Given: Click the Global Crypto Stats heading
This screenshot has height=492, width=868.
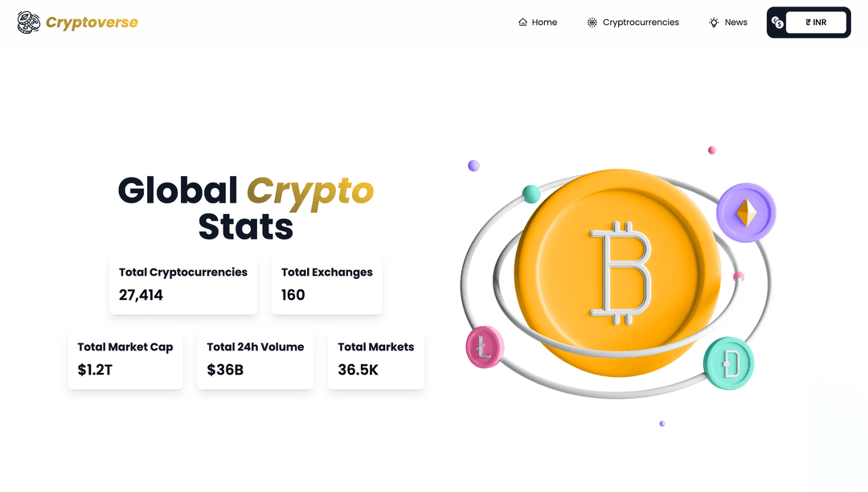Looking at the screenshot, I should (246, 208).
